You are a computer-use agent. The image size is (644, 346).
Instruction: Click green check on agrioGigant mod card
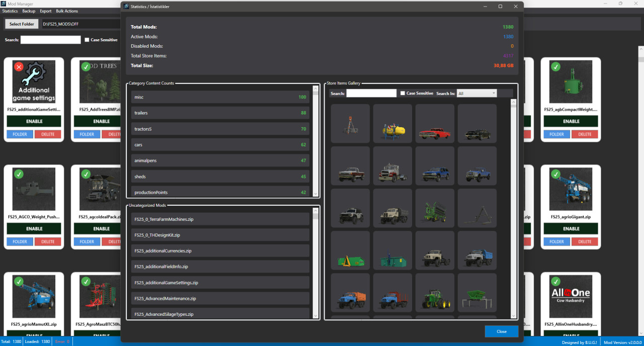(x=555, y=174)
